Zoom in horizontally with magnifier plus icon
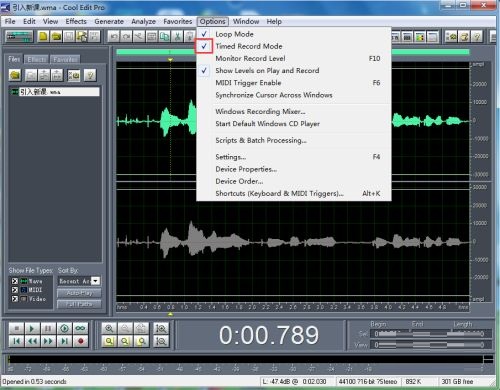500x390 pixels. click(109, 329)
